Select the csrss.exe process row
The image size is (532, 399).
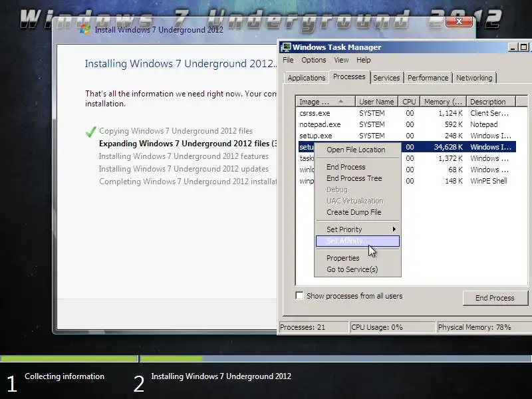[x=406, y=113]
